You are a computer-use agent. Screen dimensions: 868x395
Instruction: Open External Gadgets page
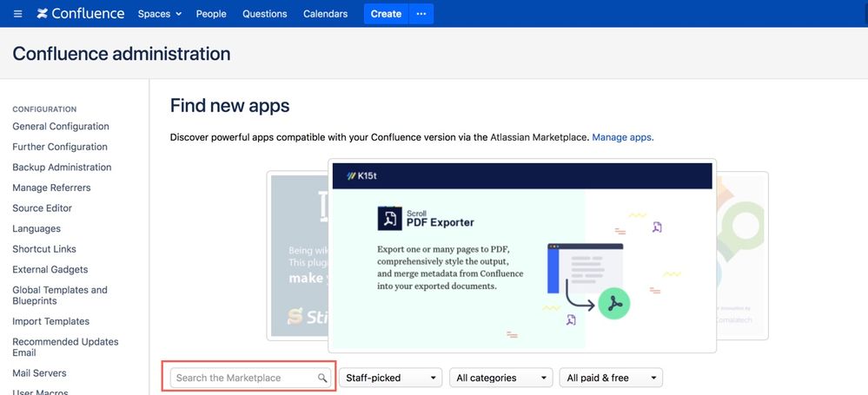click(x=50, y=269)
